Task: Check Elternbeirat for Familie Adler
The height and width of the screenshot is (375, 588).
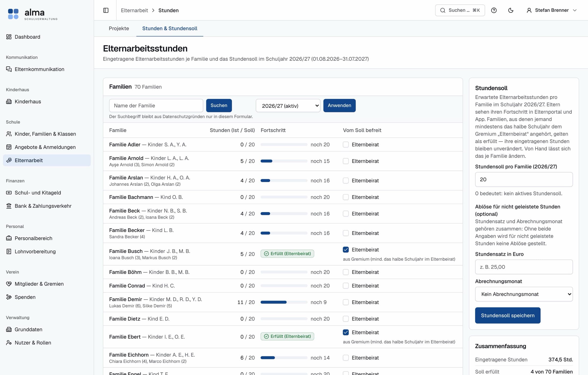Action: tap(346, 145)
